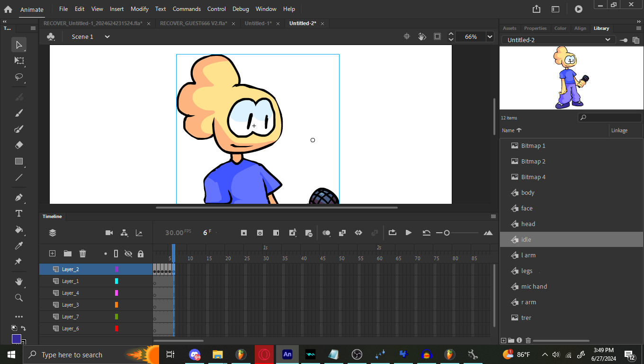Click the fill color swatch

(17, 339)
